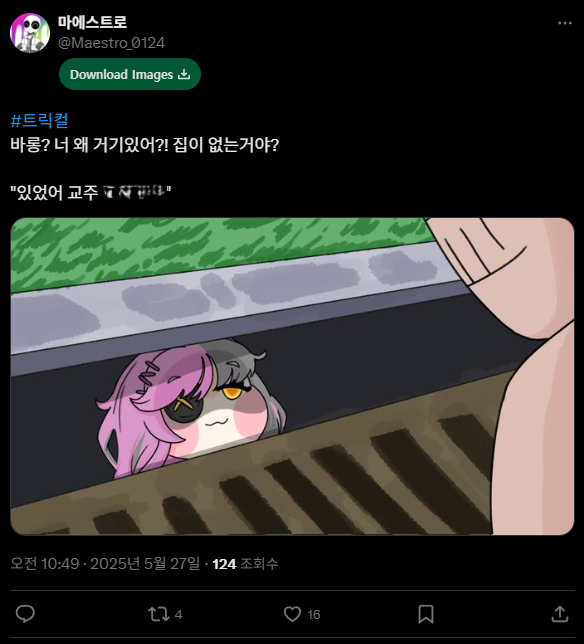Open the share upload icon
Viewport: 584px width, 644px height.
559,614
